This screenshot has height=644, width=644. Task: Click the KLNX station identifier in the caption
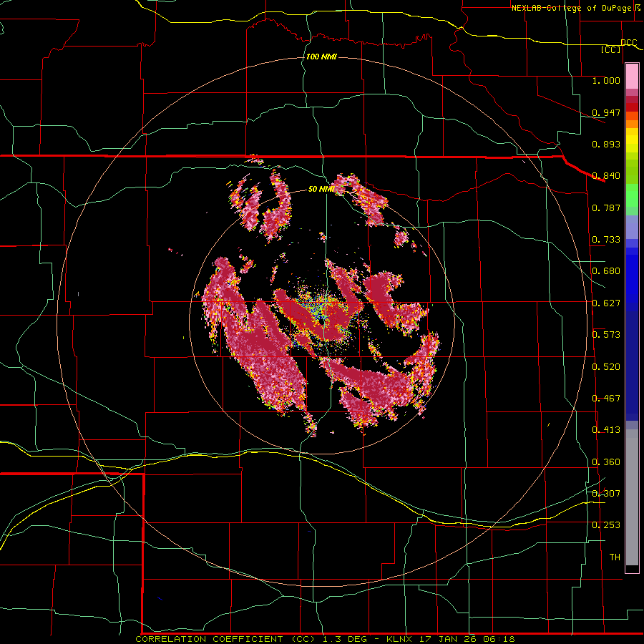coord(401,639)
